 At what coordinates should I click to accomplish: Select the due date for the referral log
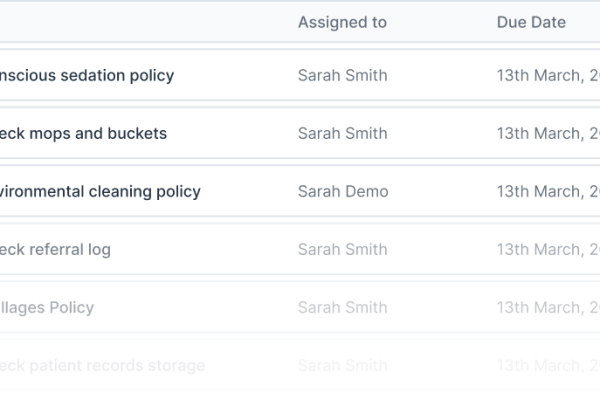pos(548,250)
